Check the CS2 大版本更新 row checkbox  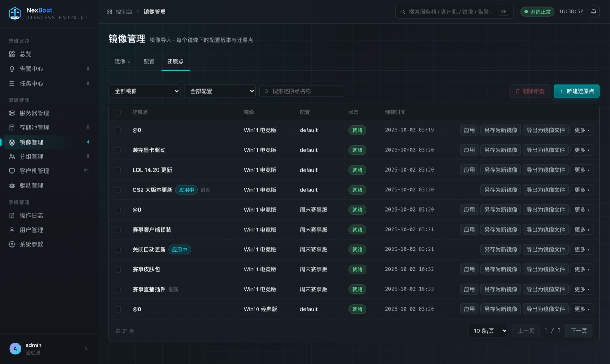(118, 190)
